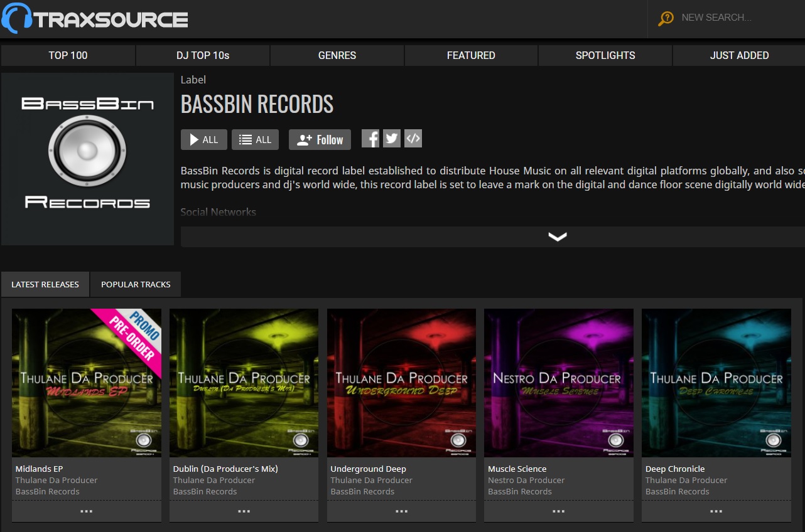Open BassBin Records link under Dublin

tap(205, 491)
